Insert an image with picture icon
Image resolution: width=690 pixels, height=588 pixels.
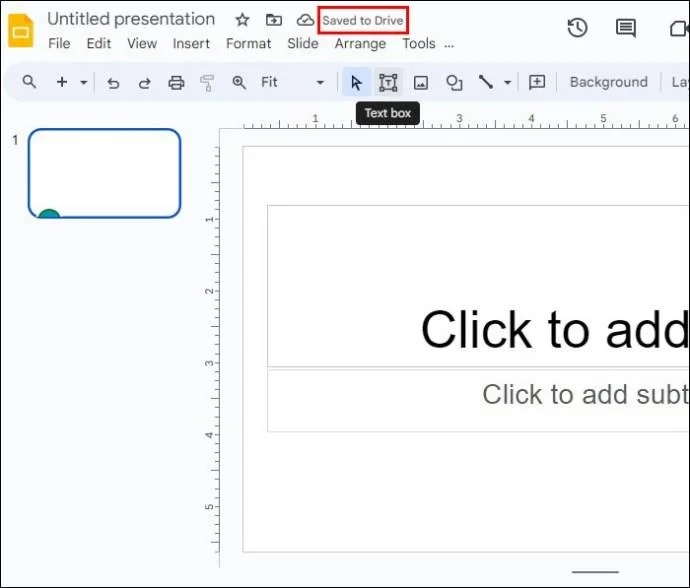click(x=421, y=83)
